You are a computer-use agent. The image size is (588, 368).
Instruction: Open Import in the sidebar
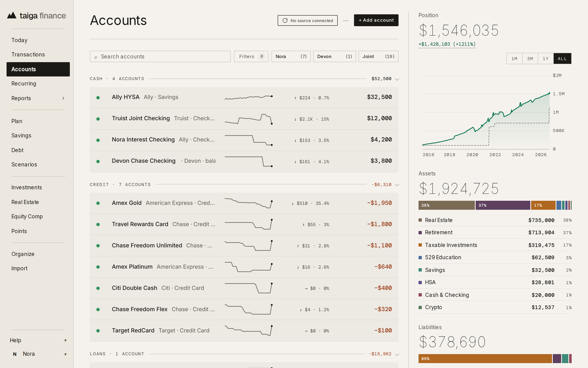[x=38, y=268]
